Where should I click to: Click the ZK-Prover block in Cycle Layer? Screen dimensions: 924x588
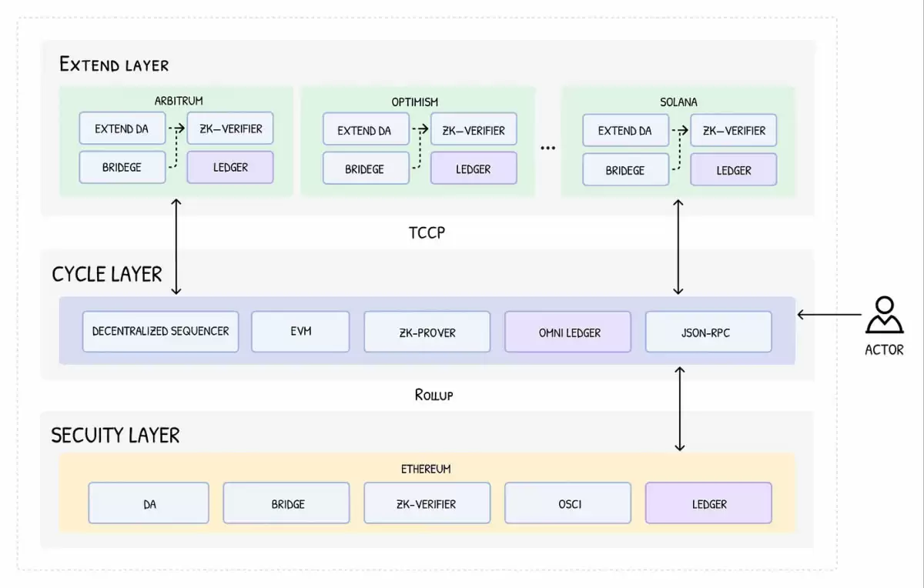coord(427,331)
